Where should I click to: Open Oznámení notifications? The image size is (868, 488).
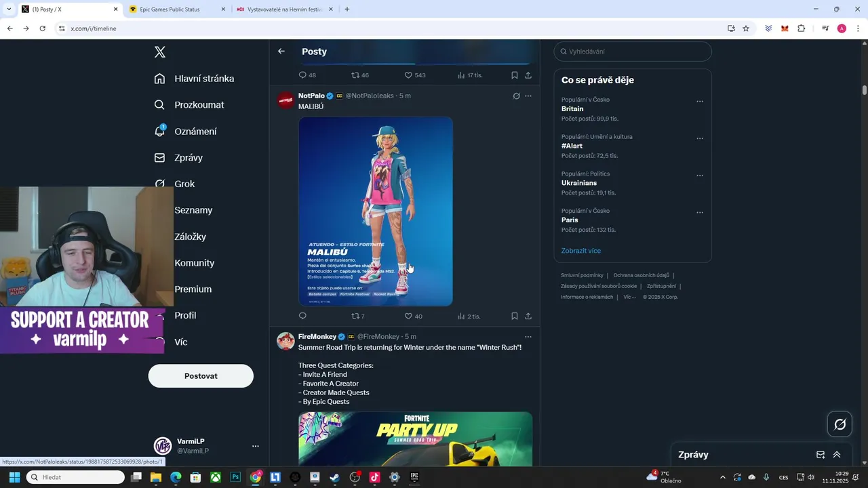coord(185,131)
